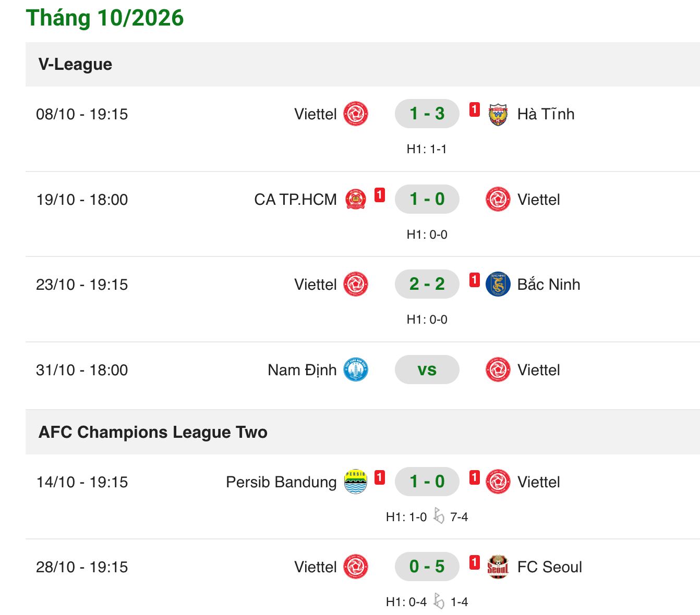Click the Persib Bandung club crest

pos(356,482)
